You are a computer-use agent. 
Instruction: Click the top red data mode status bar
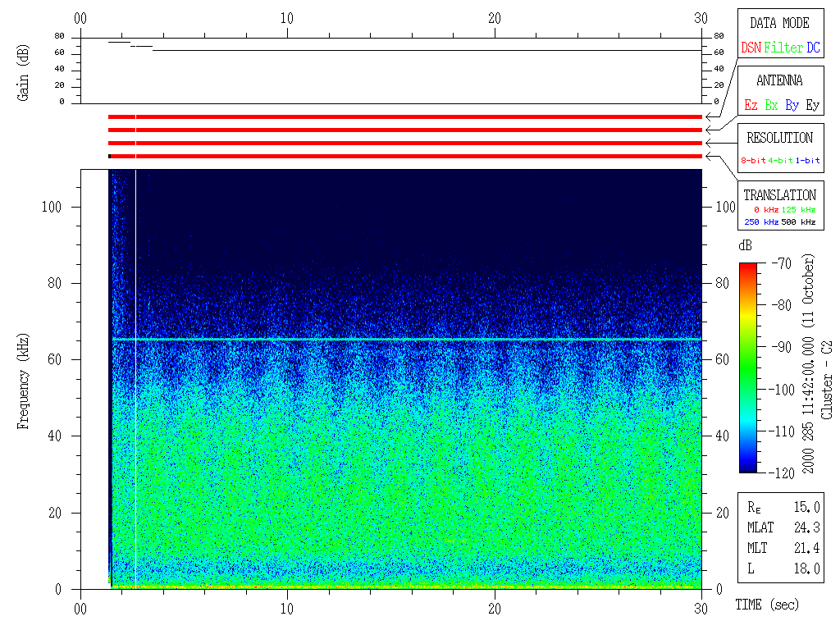click(x=404, y=117)
